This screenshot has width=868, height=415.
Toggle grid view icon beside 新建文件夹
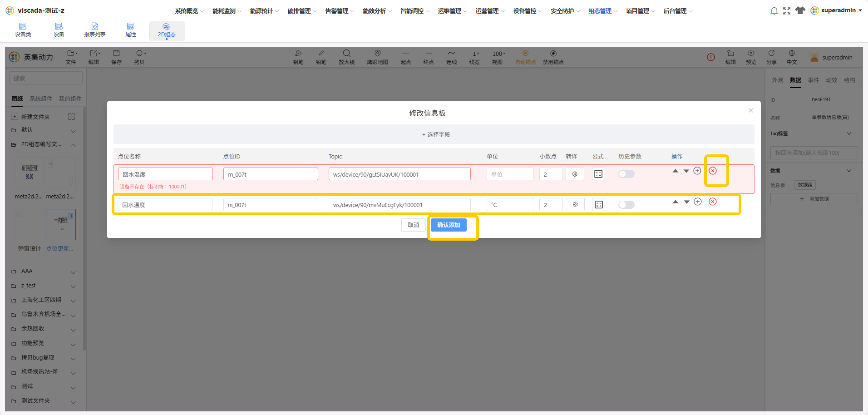coord(71,117)
